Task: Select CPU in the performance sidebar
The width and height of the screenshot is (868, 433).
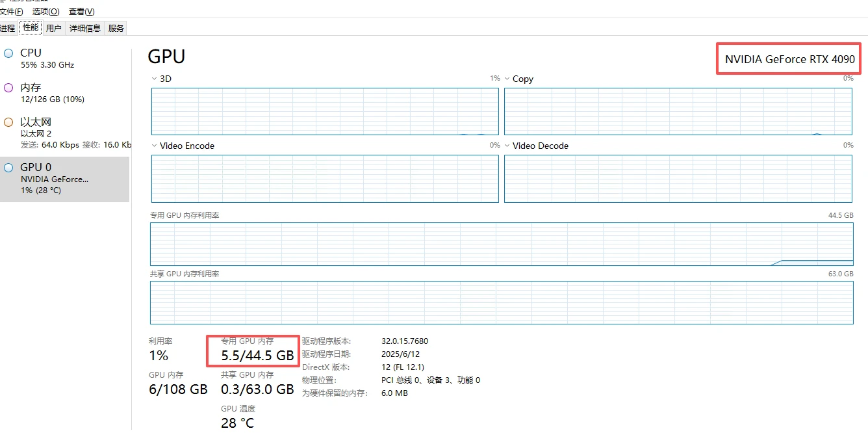Action: (x=65, y=59)
